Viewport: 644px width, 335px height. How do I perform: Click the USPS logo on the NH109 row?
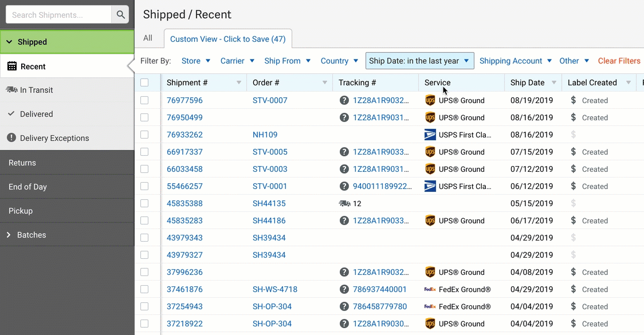(x=430, y=135)
